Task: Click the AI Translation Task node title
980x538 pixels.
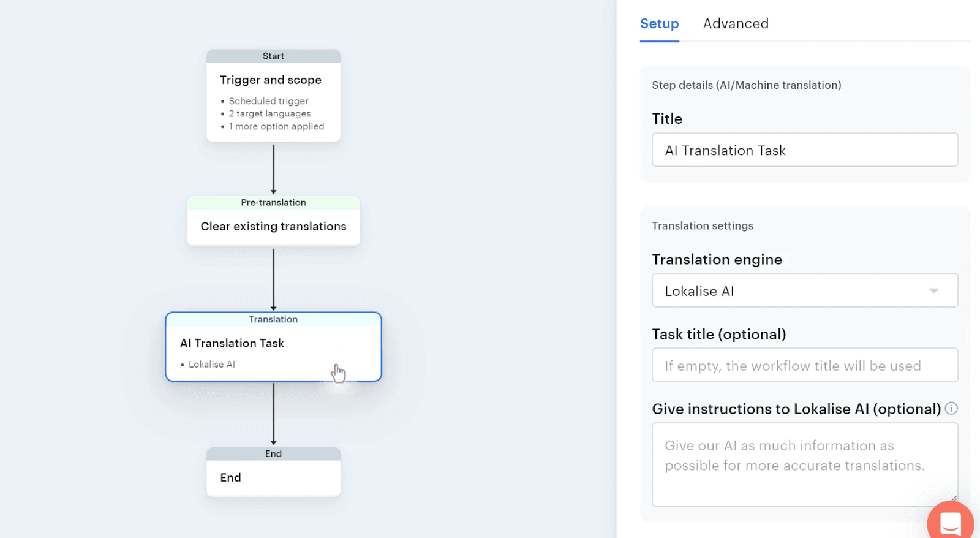Action: pos(232,343)
